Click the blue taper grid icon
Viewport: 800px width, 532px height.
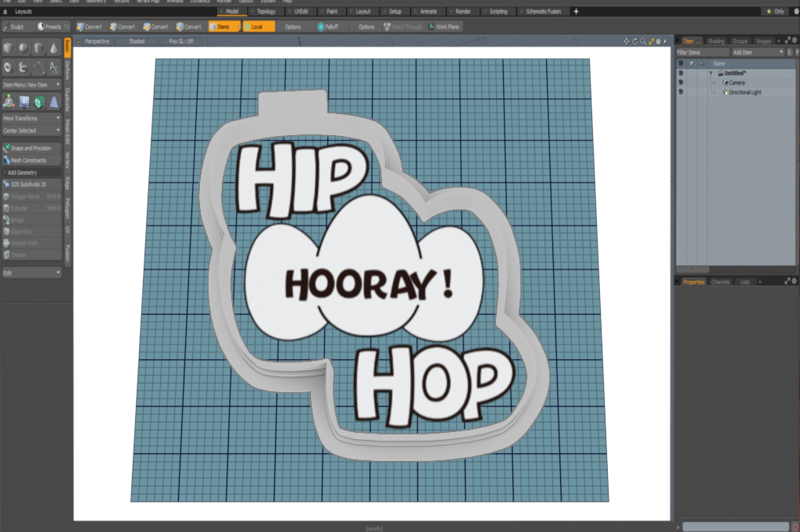(54, 102)
